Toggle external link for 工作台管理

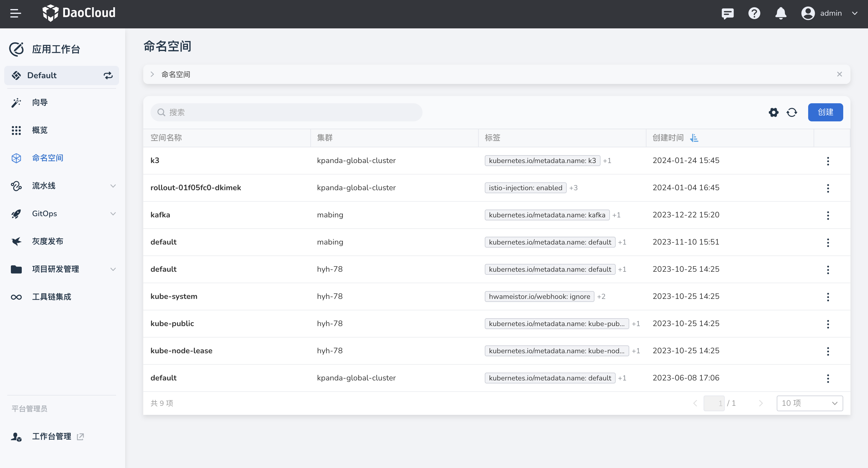pos(80,436)
